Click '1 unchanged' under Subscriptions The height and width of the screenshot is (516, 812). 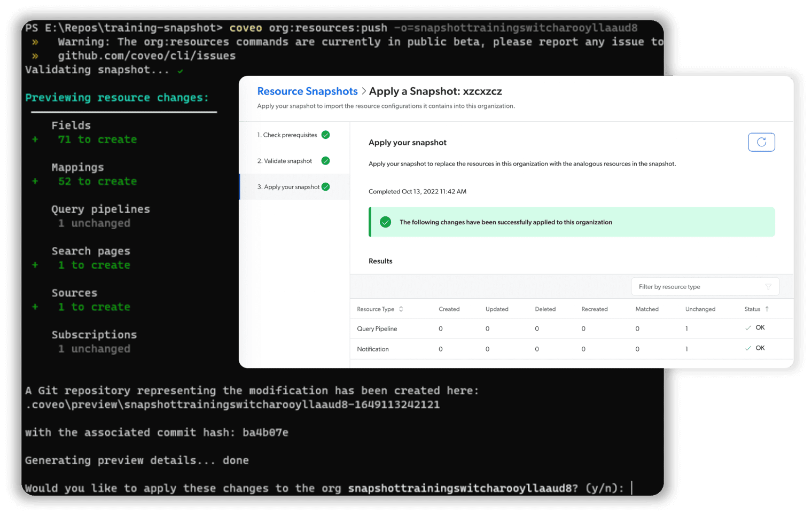94,349
